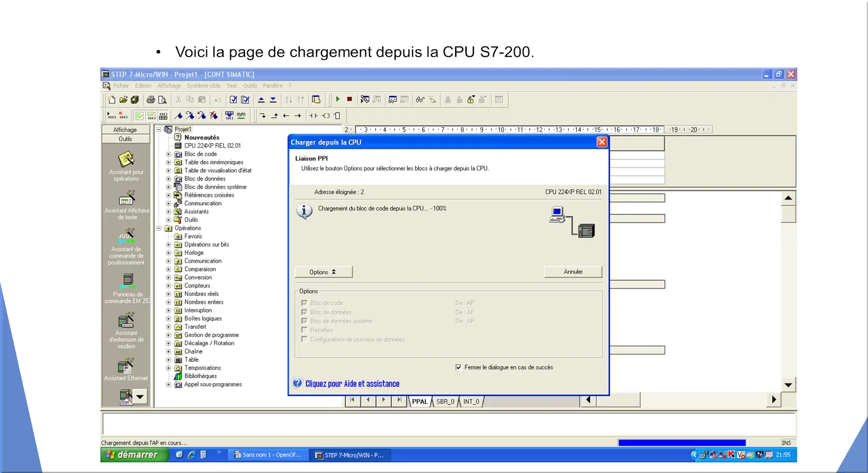Toggle Recettes checkbox
This screenshot has width=868, height=473.
coord(304,330)
